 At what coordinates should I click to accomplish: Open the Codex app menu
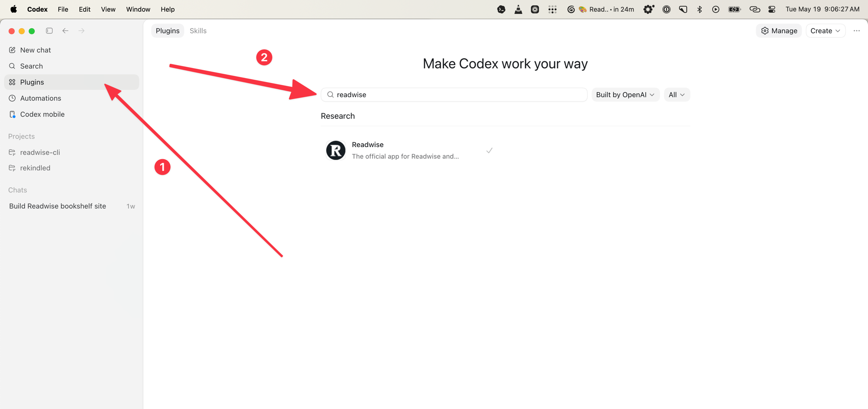[x=37, y=9]
